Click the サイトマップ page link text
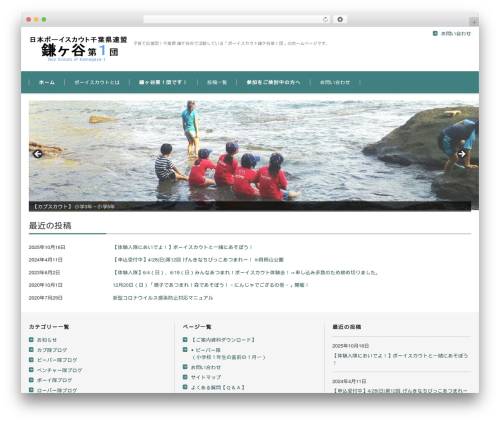 click(x=206, y=377)
